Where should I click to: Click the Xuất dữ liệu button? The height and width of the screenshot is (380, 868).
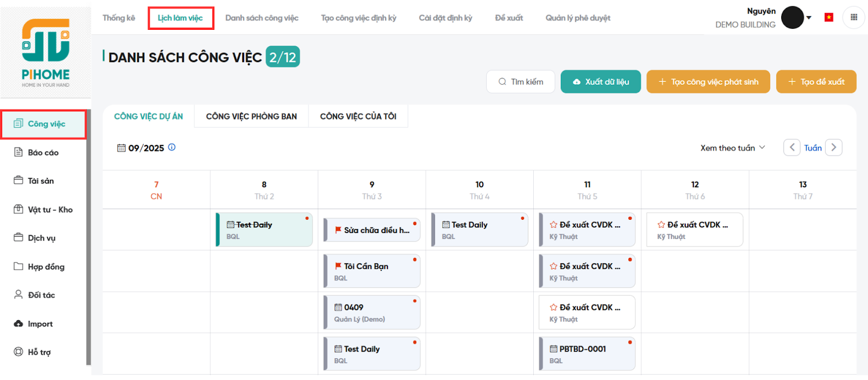pyautogui.click(x=601, y=81)
